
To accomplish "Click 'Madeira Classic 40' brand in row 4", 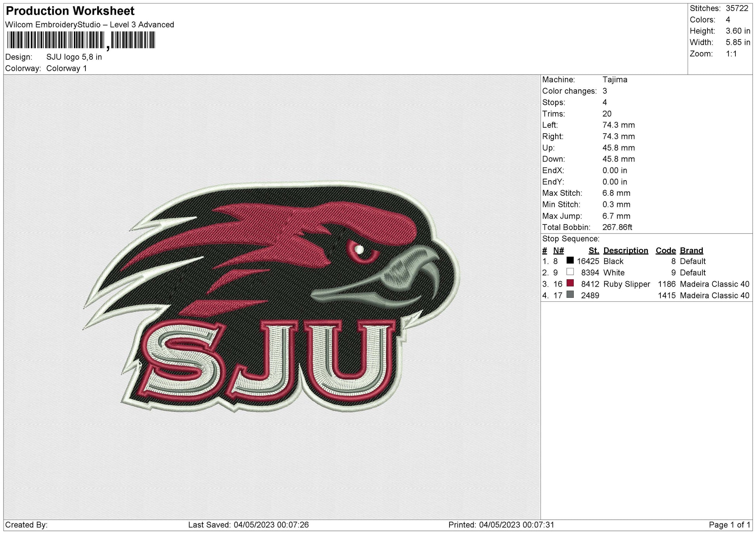I will point(715,296).
